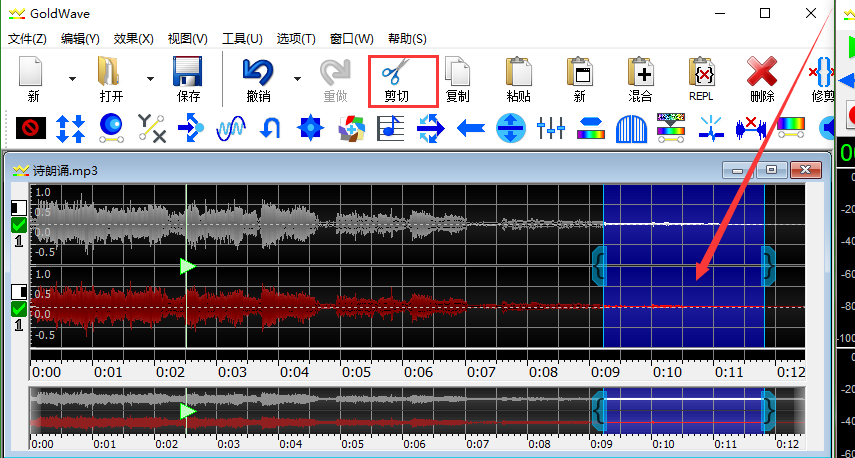
Task: Open the Equalizer three-slider icon
Action: pos(551,128)
